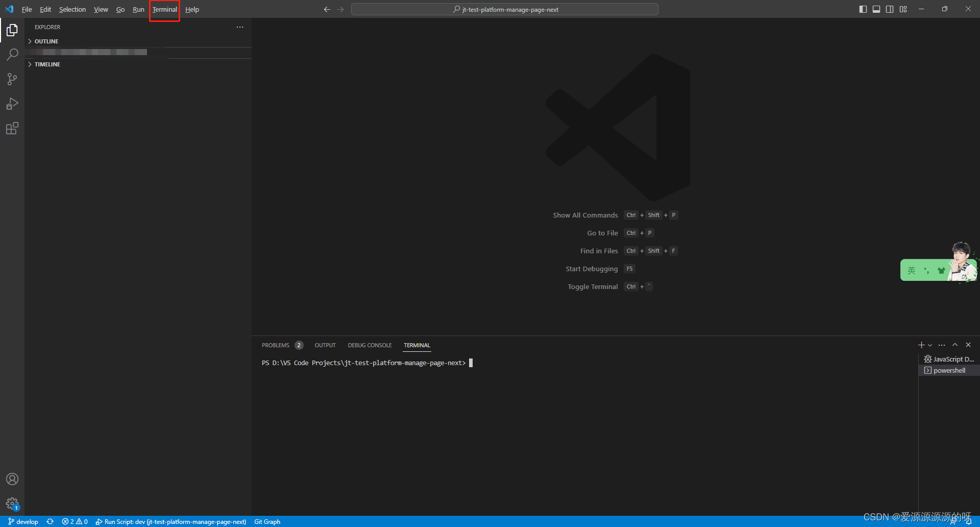Viewport: 980px width, 527px height.
Task: Open the Run and Debug view
Action: [12, 104]
